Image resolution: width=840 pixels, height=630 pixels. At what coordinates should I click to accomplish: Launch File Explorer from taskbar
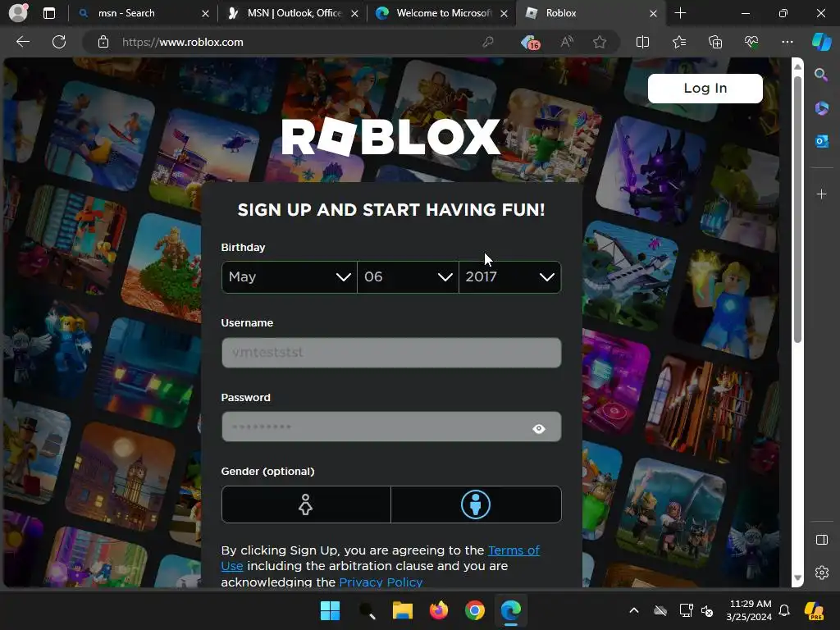point(402,610)
